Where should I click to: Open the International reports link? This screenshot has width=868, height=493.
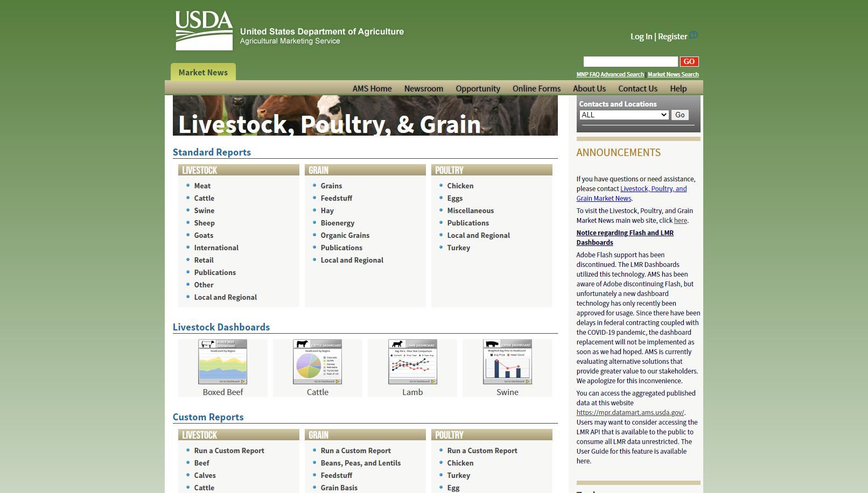pyautogui.click(x=216, y=248)
